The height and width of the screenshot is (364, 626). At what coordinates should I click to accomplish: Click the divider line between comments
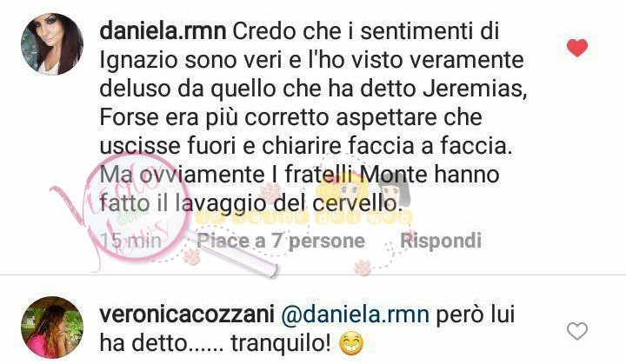313,275
